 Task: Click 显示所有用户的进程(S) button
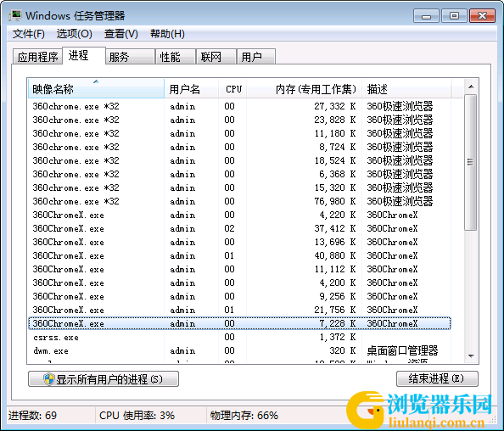coord(104,379)
